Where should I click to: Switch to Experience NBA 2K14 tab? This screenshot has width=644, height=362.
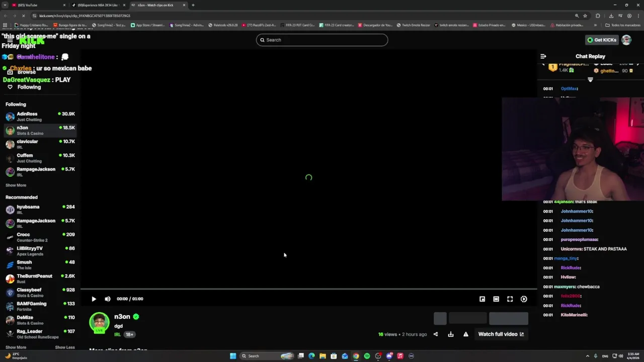point(98,5)
